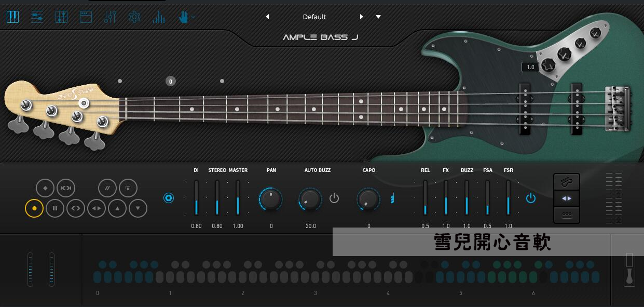Adjust the FSA slider

(x=487, y=197)
